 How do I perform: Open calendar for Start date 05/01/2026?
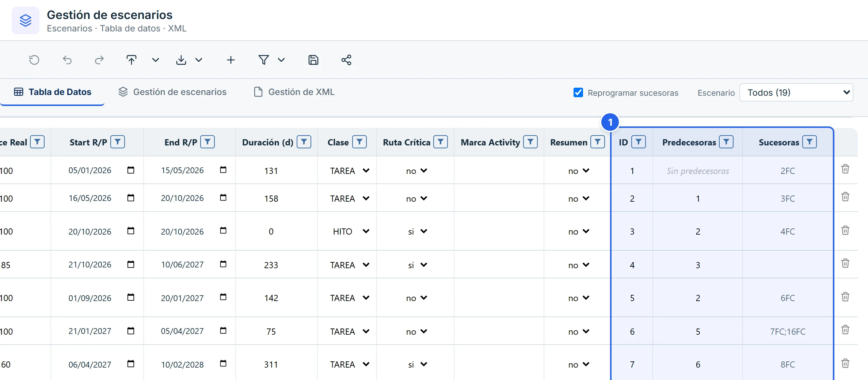131,170
